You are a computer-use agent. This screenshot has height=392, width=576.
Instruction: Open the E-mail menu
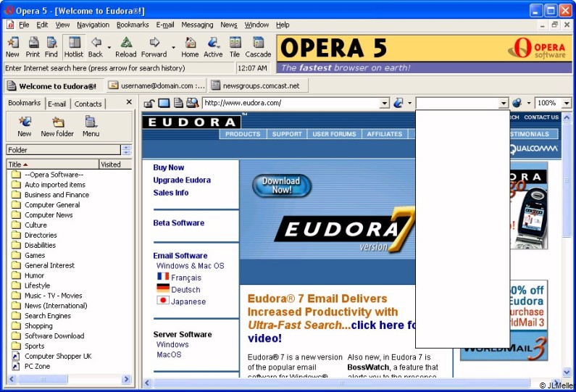165,25
